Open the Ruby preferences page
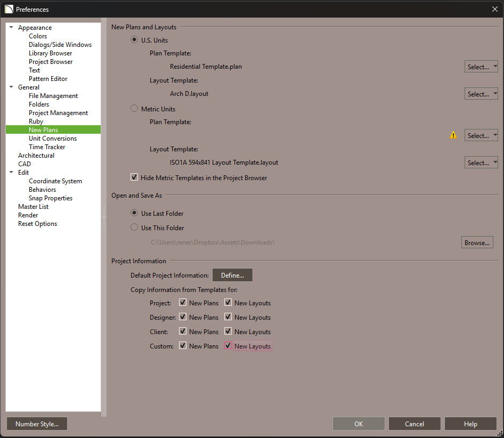504x438 pixels. click(x=36, y=121)
